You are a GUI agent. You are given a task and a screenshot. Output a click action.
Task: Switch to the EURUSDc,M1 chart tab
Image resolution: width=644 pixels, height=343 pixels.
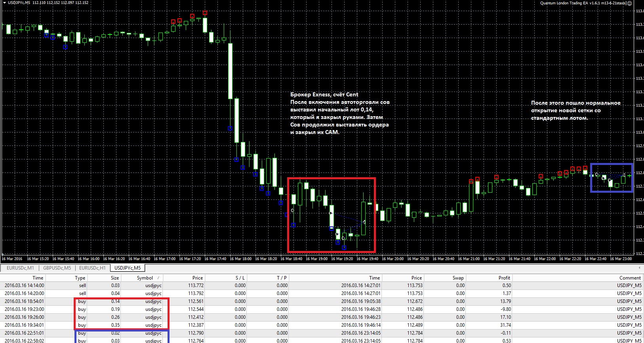click(20, 268)
